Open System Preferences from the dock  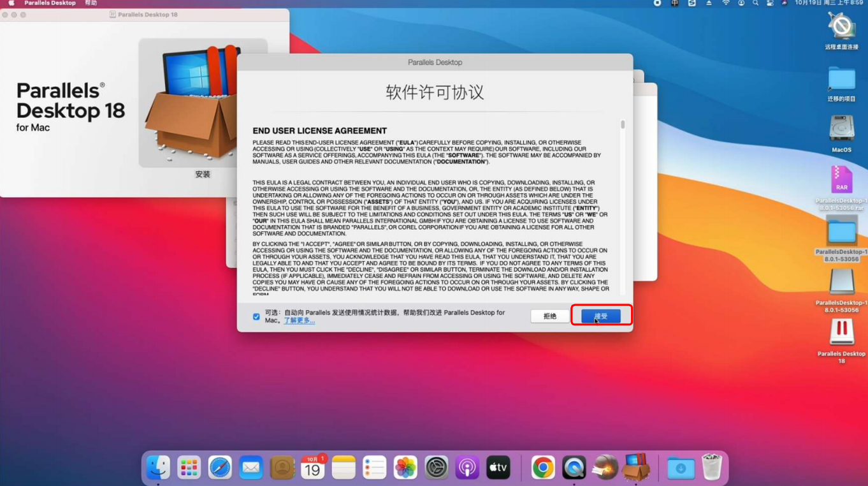point(437,468)
